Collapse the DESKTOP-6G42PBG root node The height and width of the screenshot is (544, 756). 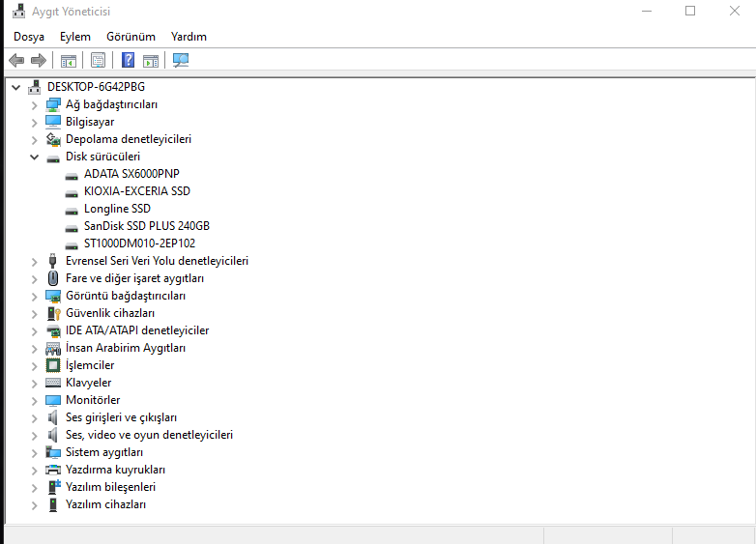[x=15, y=87]
